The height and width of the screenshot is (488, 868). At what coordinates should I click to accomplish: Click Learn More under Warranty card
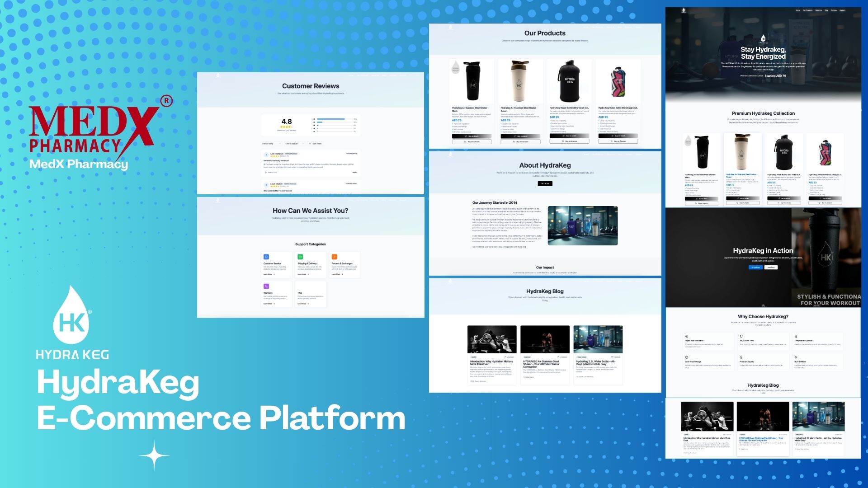269,304
